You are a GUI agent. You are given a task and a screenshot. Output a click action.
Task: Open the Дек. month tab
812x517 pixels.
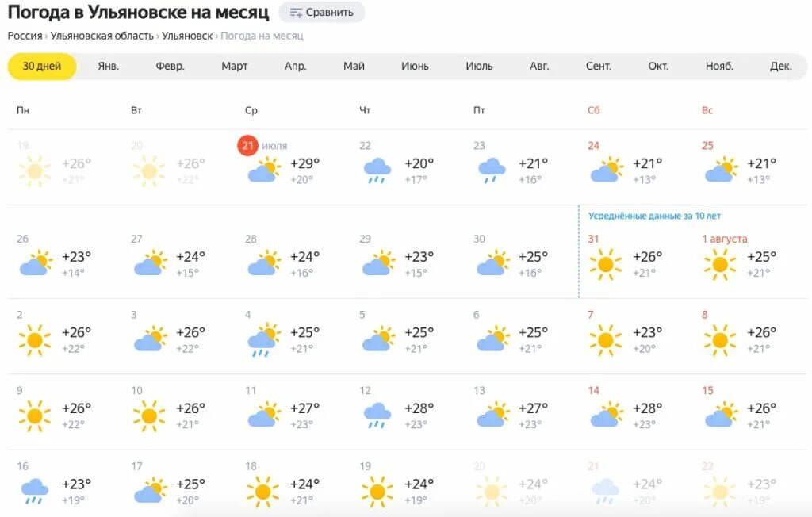pyautogui.click(x=780, y=67)
